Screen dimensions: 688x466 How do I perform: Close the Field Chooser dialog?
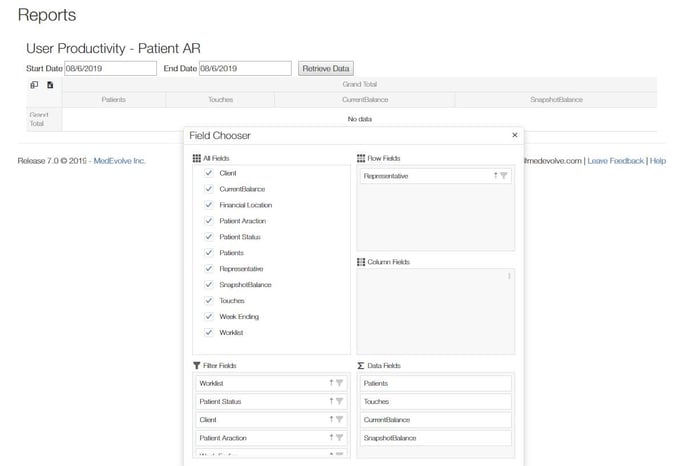515,134
